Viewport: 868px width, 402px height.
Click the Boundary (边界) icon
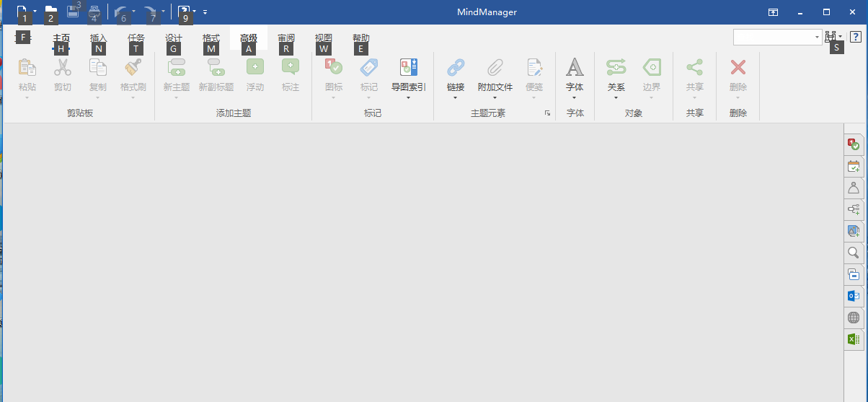click(652, 68)
